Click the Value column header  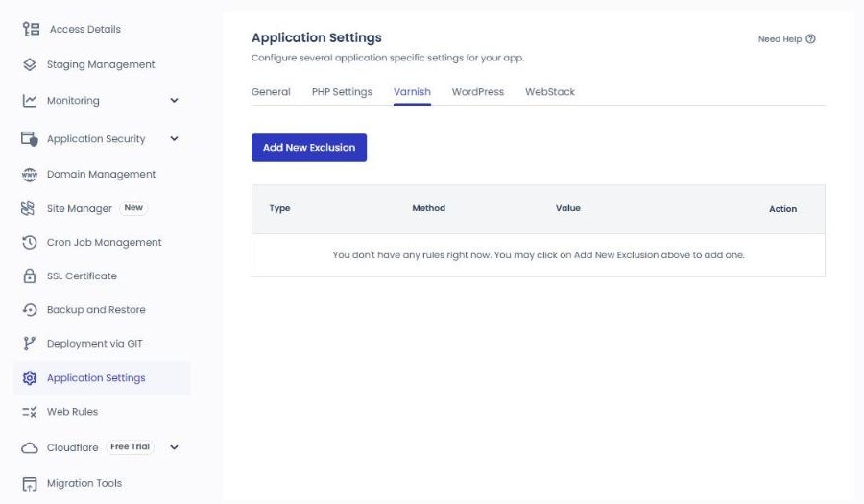568,208
